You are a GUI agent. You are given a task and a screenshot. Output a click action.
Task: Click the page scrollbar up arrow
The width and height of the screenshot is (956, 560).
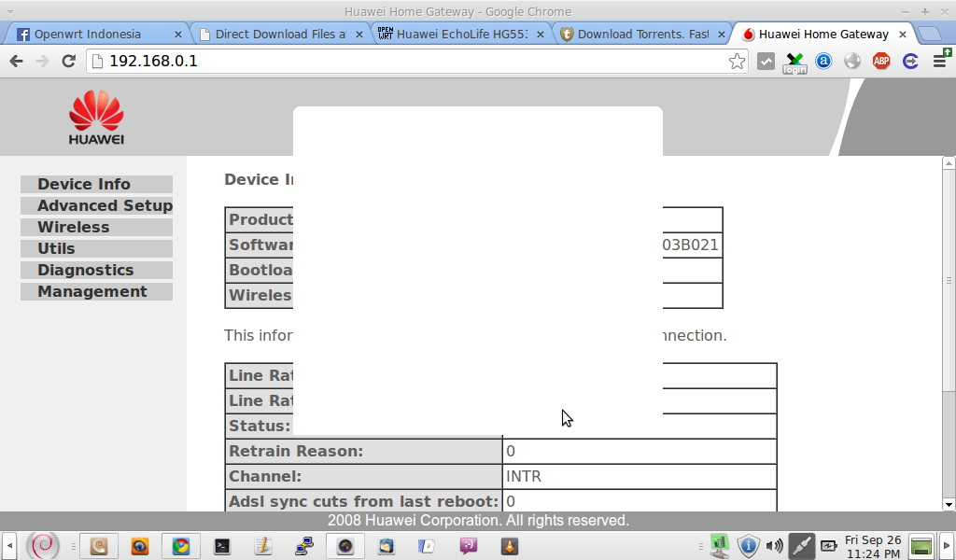[949, 162]
